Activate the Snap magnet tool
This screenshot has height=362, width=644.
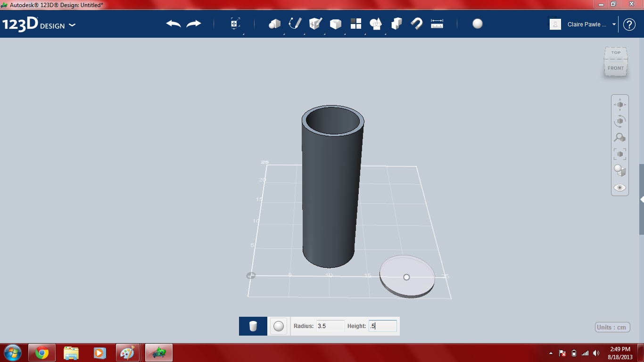click(416, 24)
